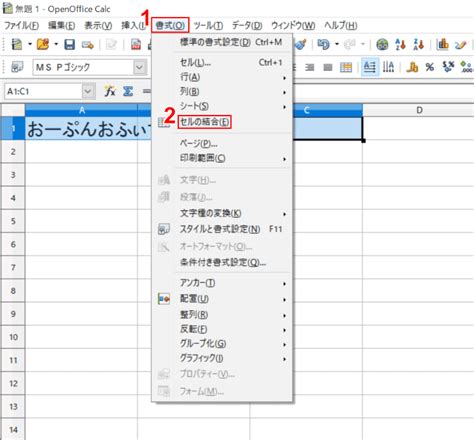Click the Hyperlink globe icon

coord(382,45)
